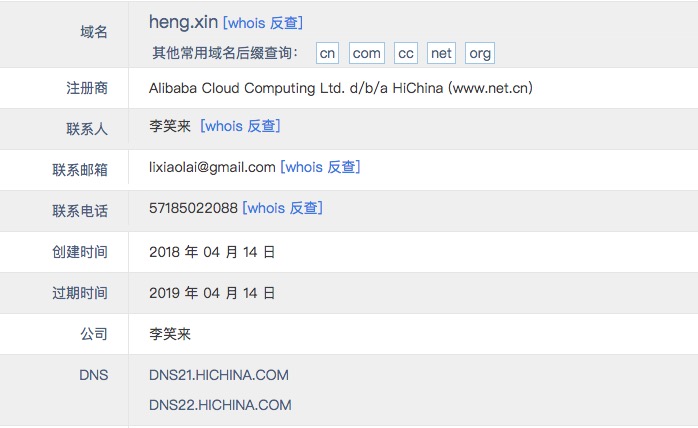The width and height of the screenshot is (698, 428).
Task: Open whois 反查 beside the phone number
Action: (x=282, y=208)
